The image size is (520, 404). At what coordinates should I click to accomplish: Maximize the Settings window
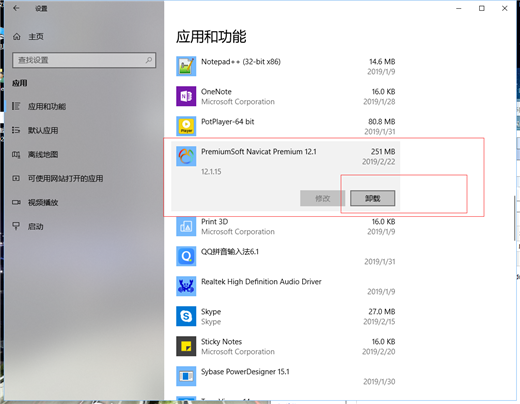[x=482, y=8]
